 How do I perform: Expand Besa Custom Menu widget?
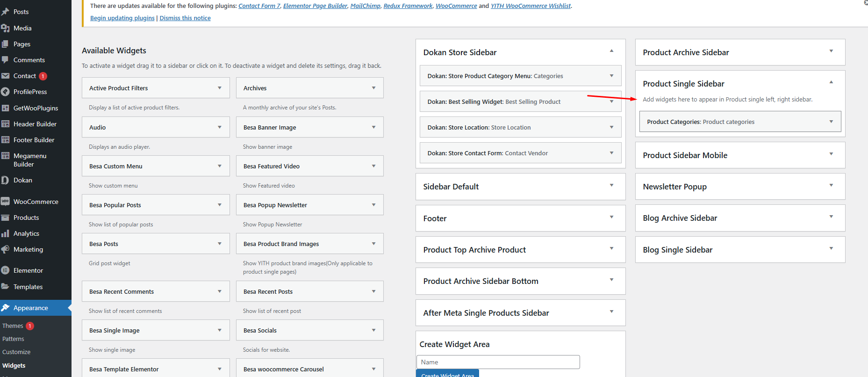[220, 166]
